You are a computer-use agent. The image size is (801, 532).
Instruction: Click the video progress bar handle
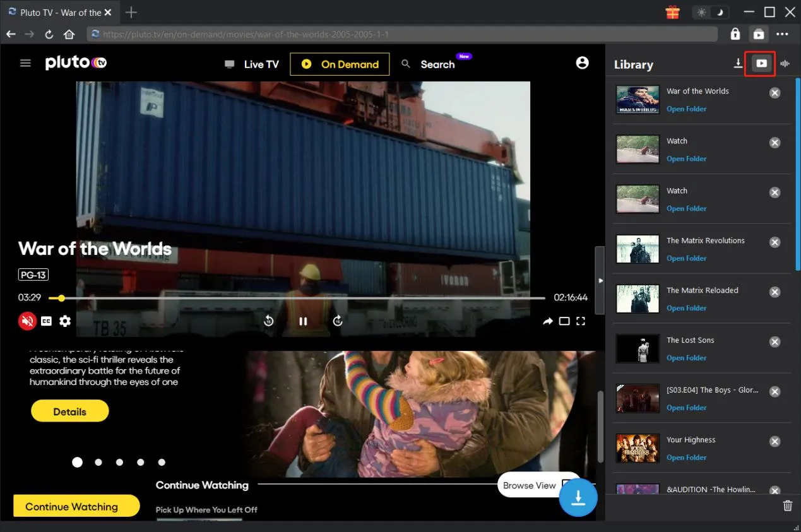click(61, 298)
